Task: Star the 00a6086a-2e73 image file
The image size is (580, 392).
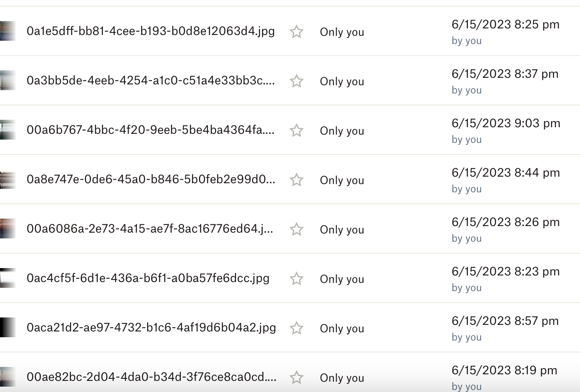Action: (x=297, y=229)
